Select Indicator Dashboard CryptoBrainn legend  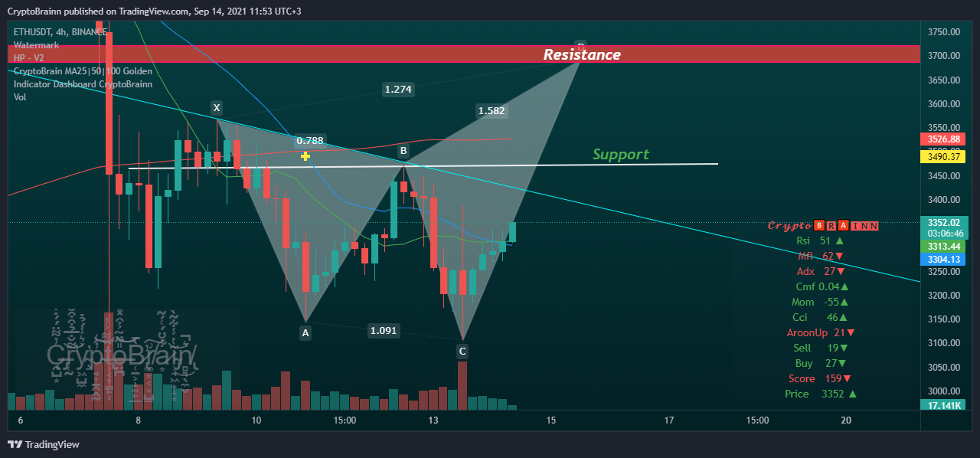pos(83,84)
